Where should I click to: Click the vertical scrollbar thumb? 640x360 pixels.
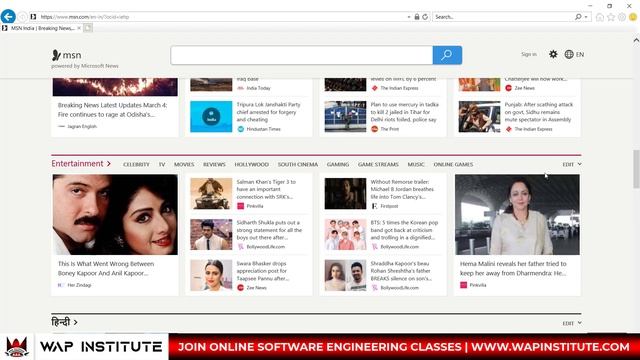pos(636,169)
